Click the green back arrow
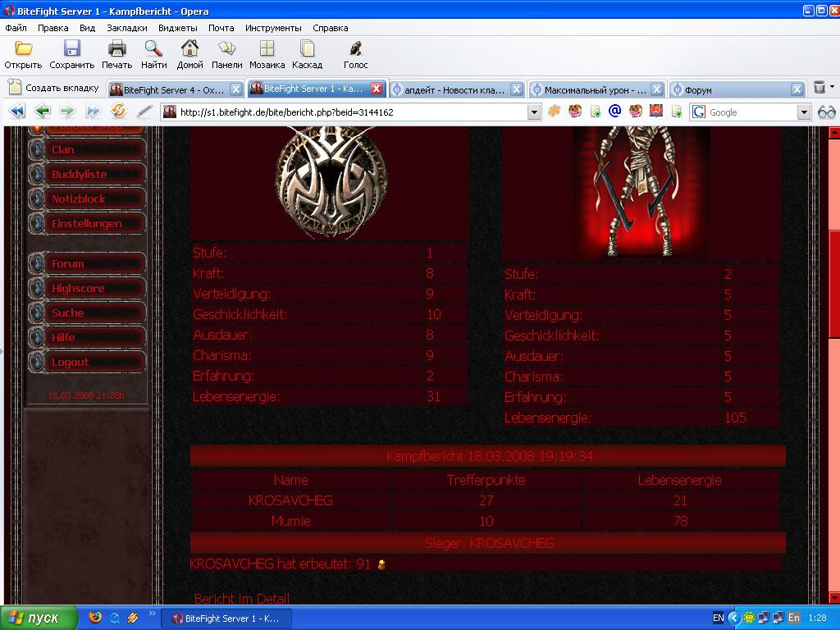 [43, 112]
